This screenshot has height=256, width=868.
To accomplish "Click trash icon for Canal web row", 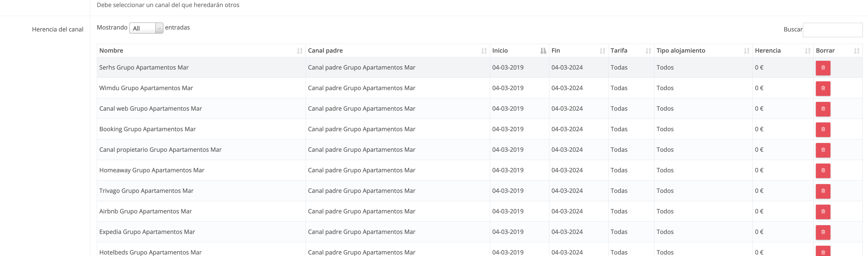I will point(823,109).
